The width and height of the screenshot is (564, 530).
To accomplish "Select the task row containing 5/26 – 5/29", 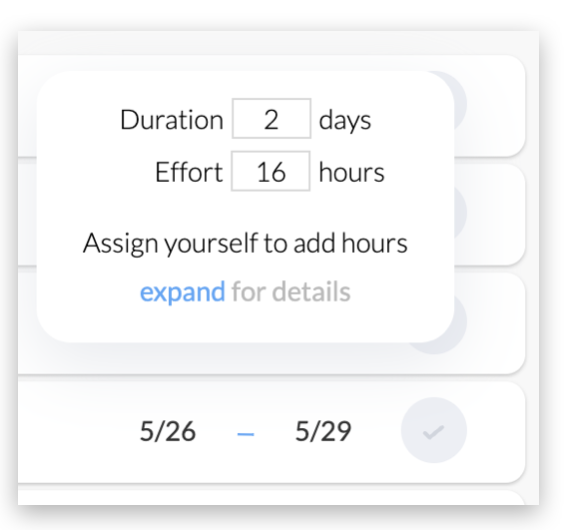I will pos(272,432).
